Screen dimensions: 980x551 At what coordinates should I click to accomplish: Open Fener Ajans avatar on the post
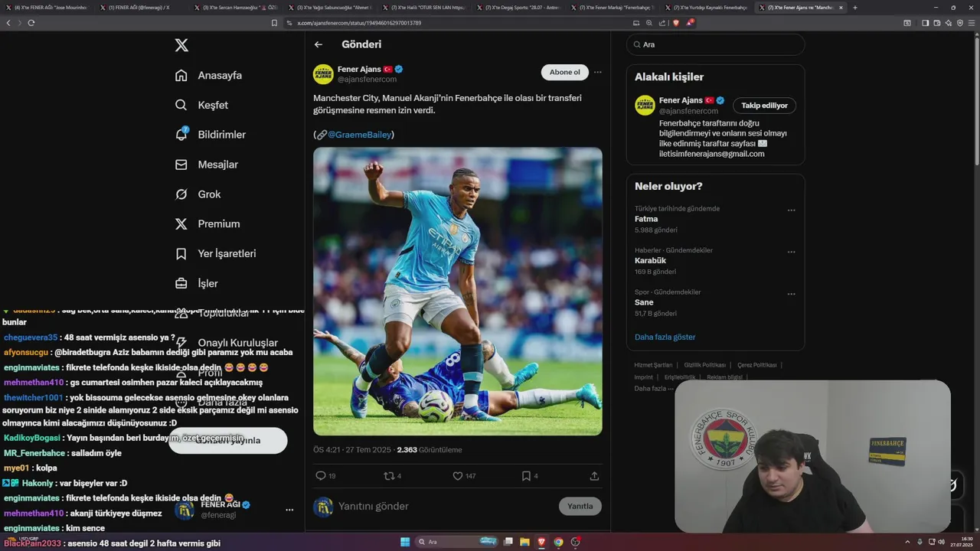point(323,74)
